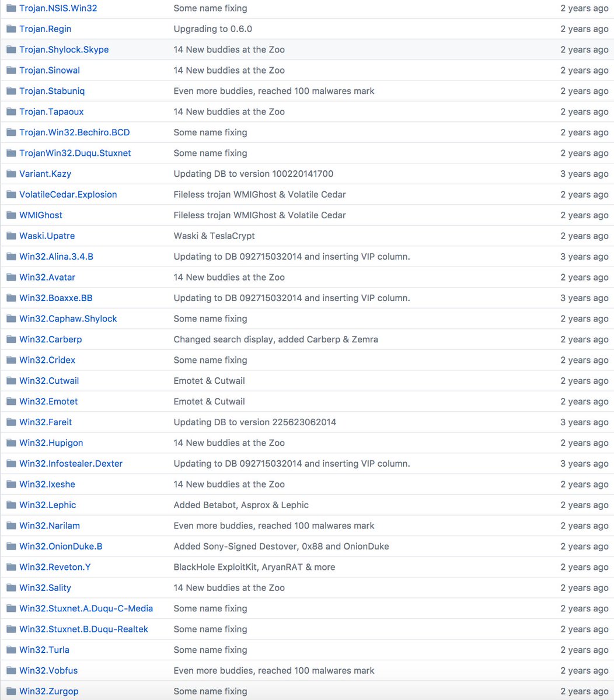The height and width of the screenshot is (700, 614).
Task: Click folder icon beside Win32.Turla
Action: [x=11, y=650]
